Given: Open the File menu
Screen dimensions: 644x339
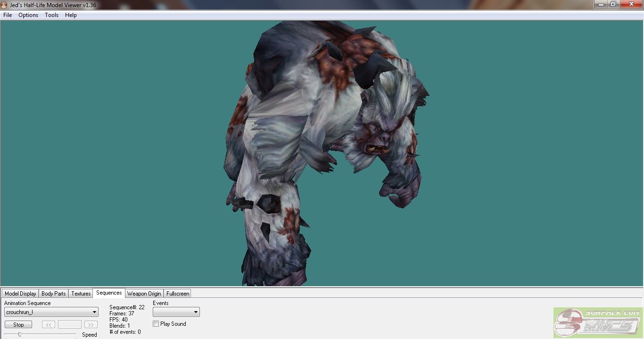Looking at the screenshot, I should (8, 15).
